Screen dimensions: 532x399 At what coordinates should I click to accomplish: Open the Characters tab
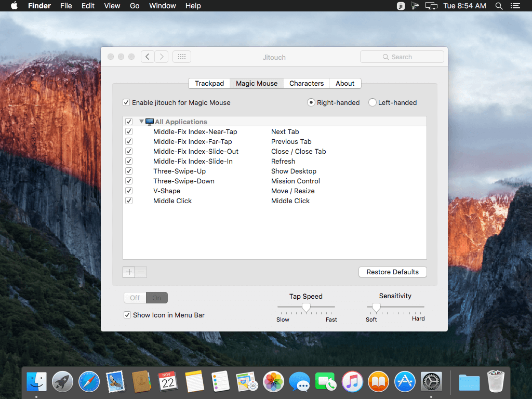click(307, 84)
